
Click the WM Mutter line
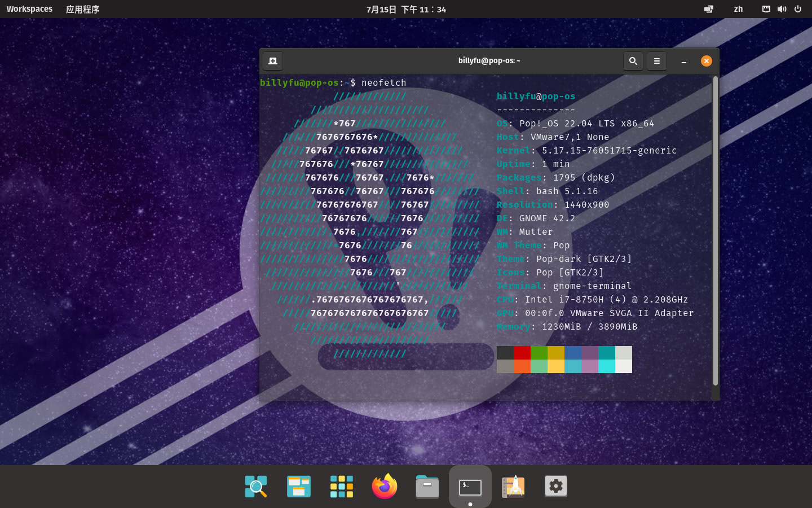(x=525, y=231)
